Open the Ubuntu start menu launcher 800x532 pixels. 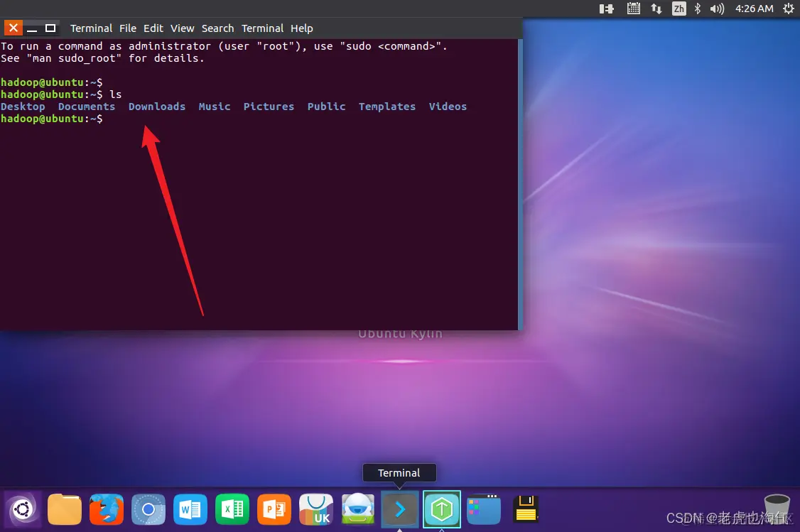point(23,509)
